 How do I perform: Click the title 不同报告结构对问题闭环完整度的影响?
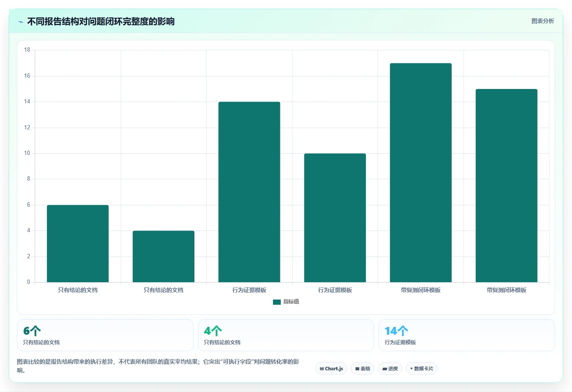pyautogui.click(x=101, y=21)
